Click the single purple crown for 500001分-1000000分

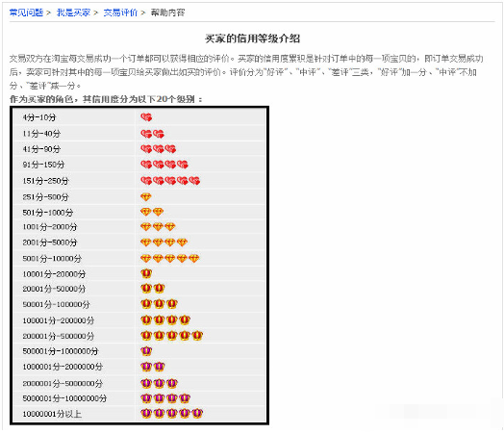click(146, 351)
